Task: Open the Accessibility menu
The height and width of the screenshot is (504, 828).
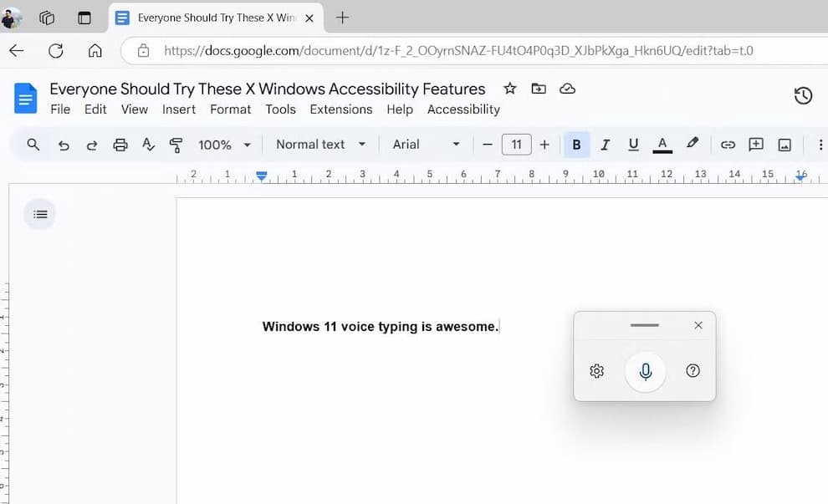Action: (x=463, y=109)
